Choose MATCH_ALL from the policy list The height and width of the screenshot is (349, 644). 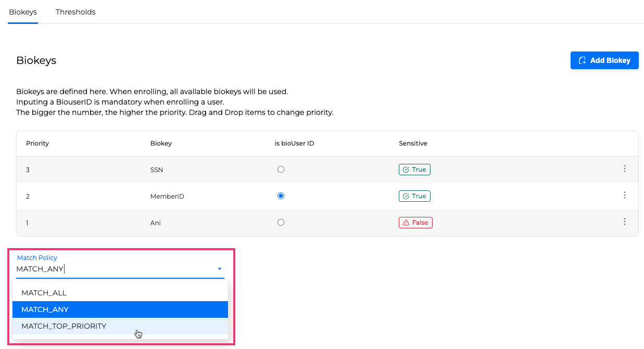pyautogui.click(x=44, y=293)
